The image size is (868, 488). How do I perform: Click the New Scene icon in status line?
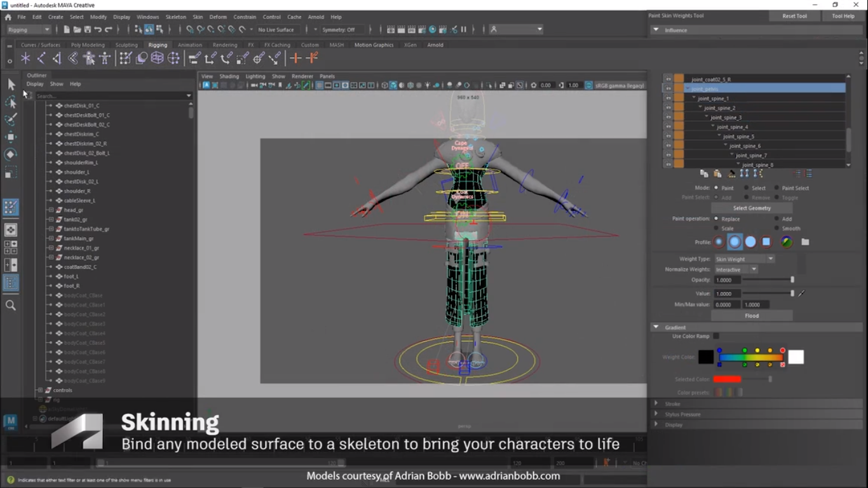[67, 29]
